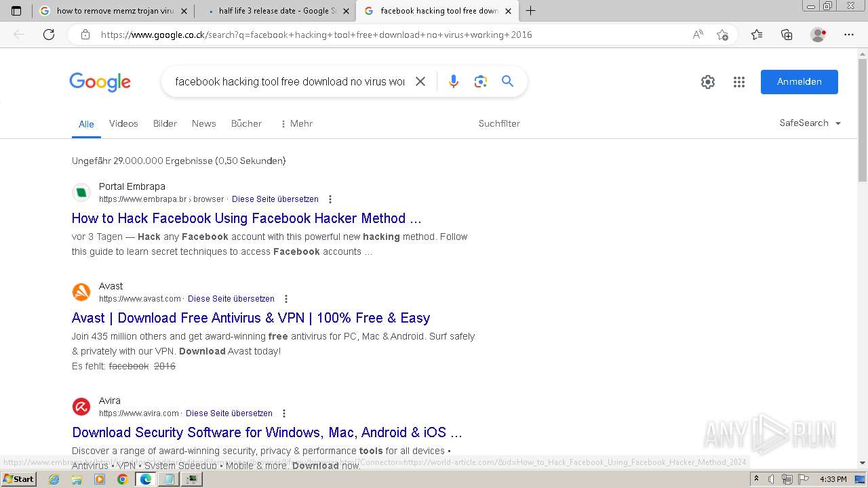868x488 pixels.
Task: Launch Internet Explorer from taskbar
Action: tap(54, 479)
